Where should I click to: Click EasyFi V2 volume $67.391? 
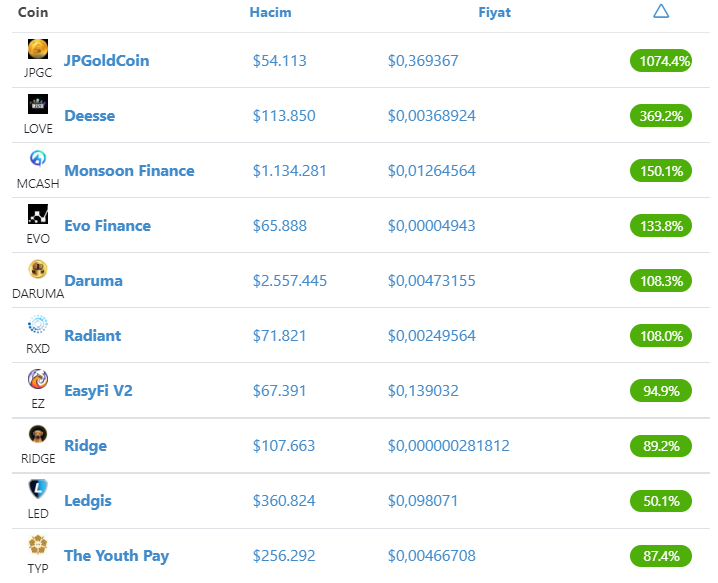[x=279, y=391]
